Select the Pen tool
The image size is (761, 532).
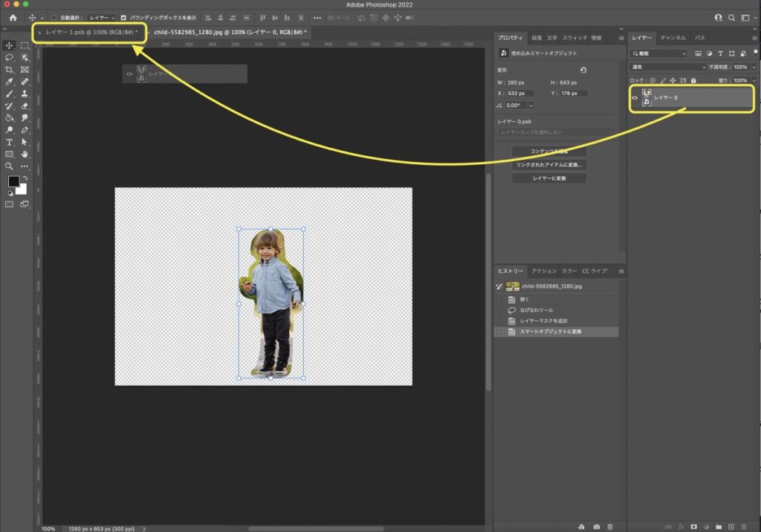[25, 130]
